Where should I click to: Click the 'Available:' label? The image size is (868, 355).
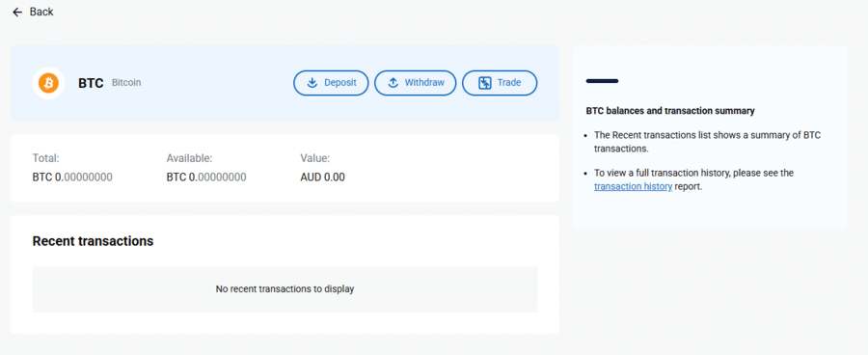tap(189, 158)
